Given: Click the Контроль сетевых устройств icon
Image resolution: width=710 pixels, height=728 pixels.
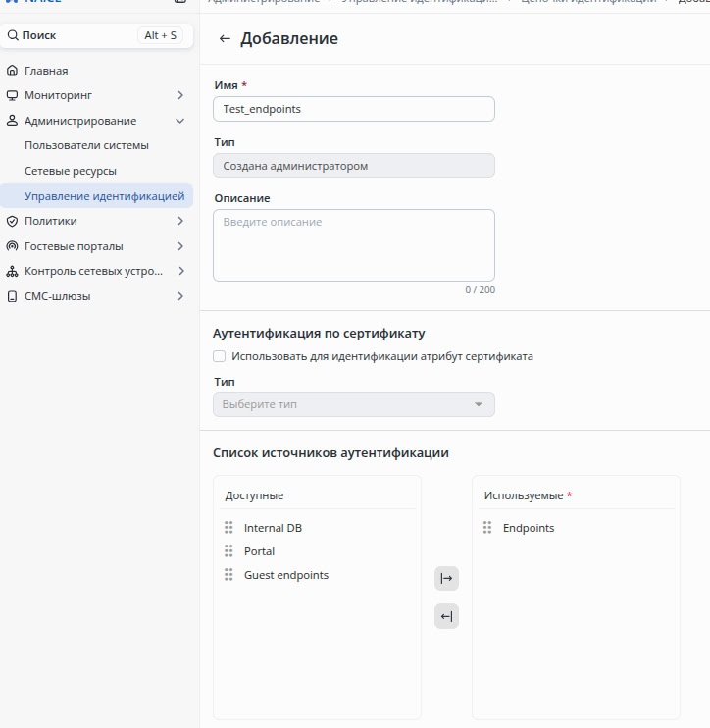Looking at the screenshot, I should click(13, 271).
